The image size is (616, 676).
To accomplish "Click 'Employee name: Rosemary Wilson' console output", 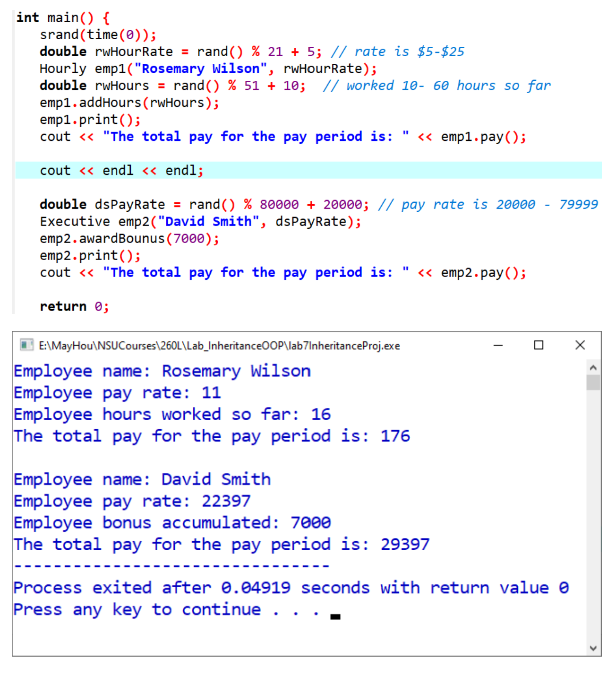I will pyautogui.click(x=162, y=372).
